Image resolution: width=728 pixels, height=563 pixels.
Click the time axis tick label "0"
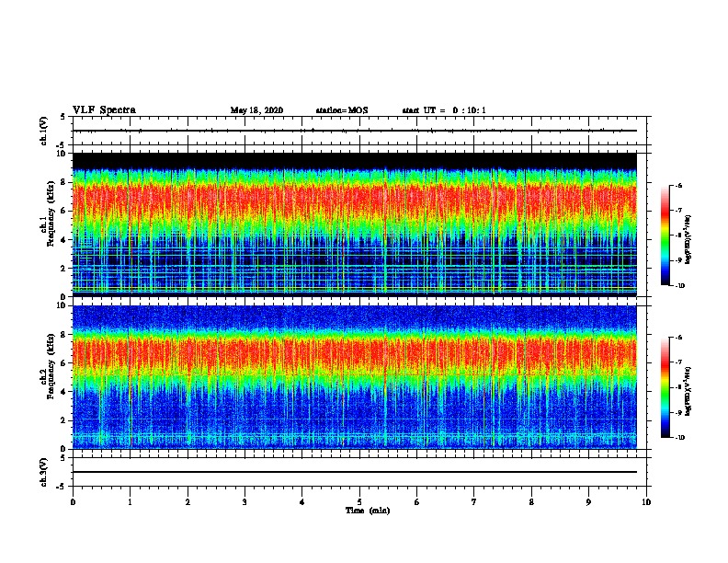73,502
